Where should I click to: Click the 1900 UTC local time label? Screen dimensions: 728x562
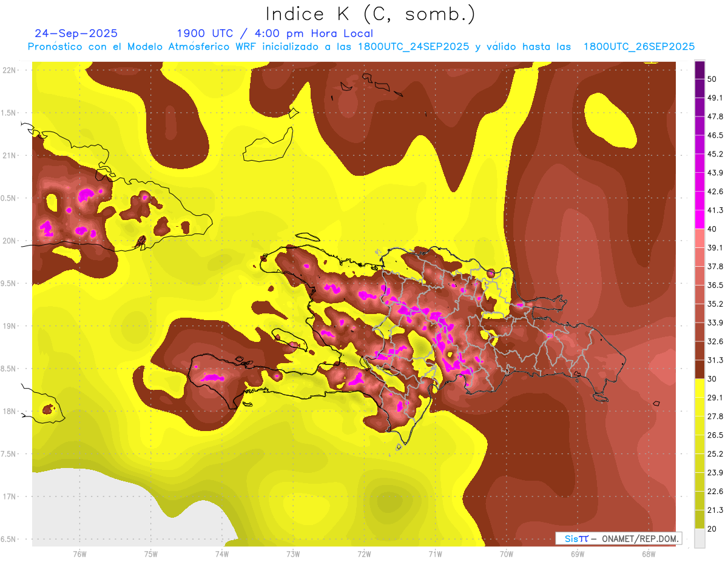tap(275, 33)
